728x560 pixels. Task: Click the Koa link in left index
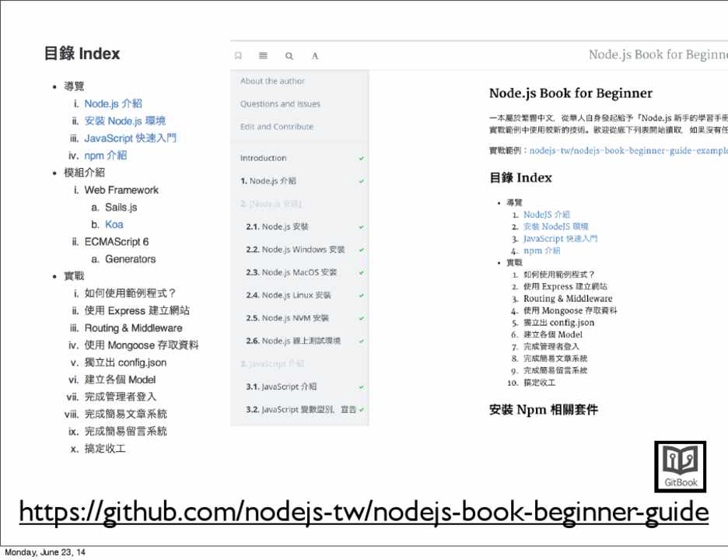114,225
